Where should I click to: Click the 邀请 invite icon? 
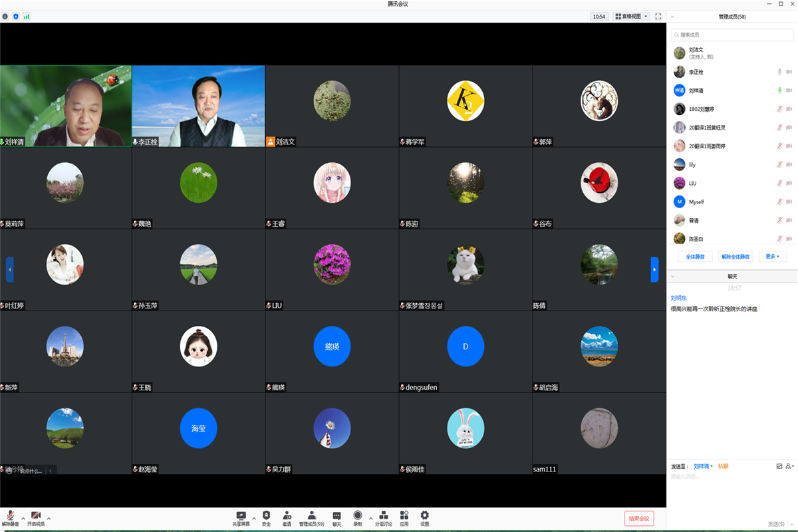click(x=287, y=515)
